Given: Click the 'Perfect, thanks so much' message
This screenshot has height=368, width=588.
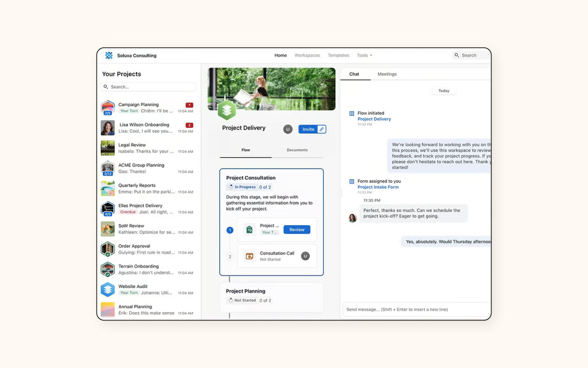Looking at the screenshot, I should [413, 213].
